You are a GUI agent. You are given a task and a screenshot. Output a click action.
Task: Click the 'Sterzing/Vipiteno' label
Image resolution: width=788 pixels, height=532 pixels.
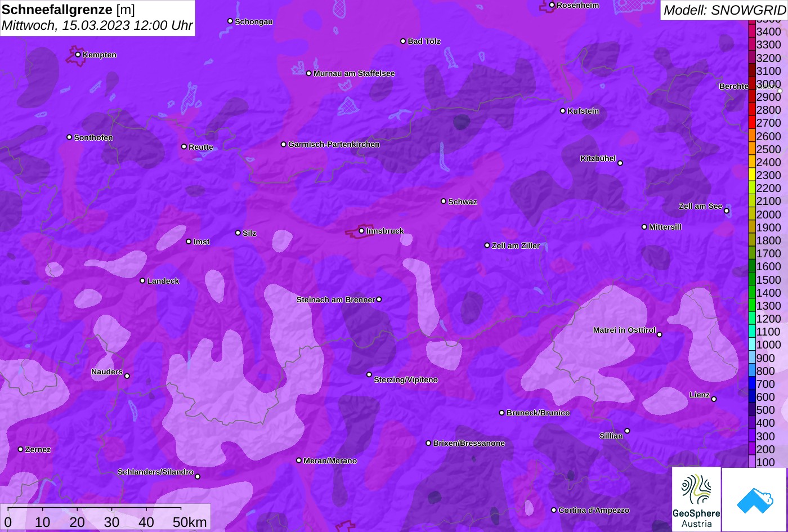pos(406,379)
